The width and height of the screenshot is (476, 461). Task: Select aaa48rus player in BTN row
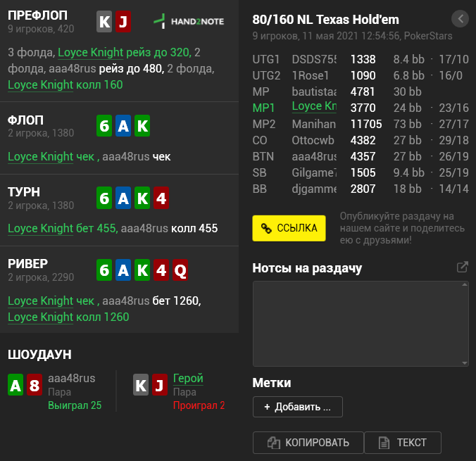click(x=314, y=157)
